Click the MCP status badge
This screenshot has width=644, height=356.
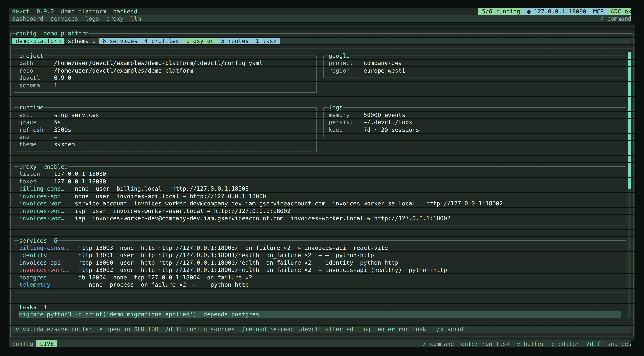[x=598, y=12]
